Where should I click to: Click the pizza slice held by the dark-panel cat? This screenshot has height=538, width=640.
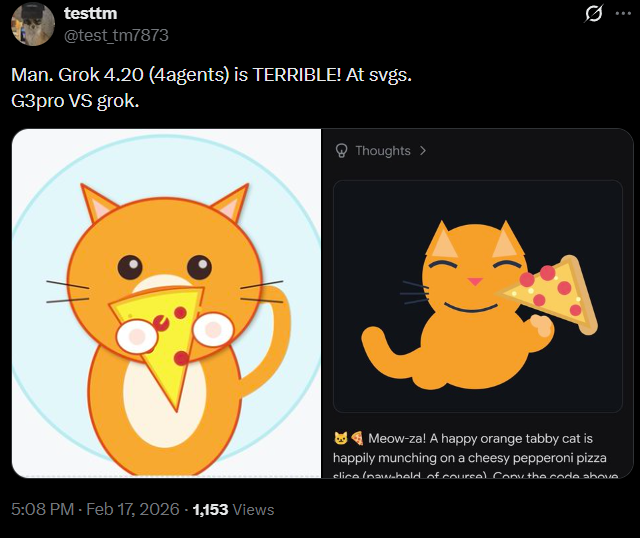(552, 292)
